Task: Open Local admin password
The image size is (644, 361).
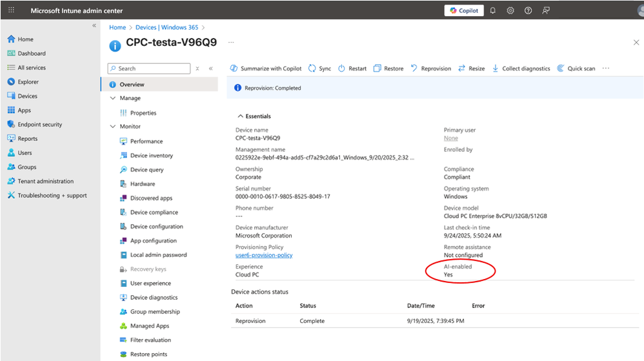Action: pyautogui.click(x=153, y=255)
